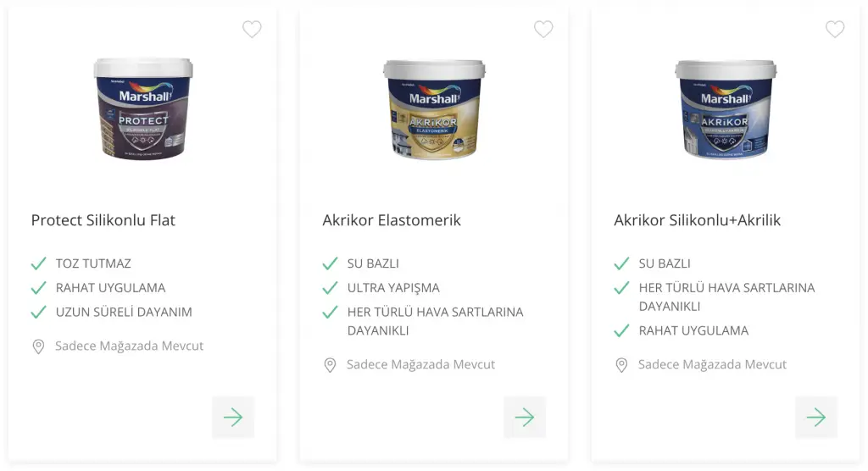Screen dimensions: 868x471
Task: Click RAHAT UYGULAMA text on Akrikor Silikonlu+Akrilik
Action: click(693, 331)
